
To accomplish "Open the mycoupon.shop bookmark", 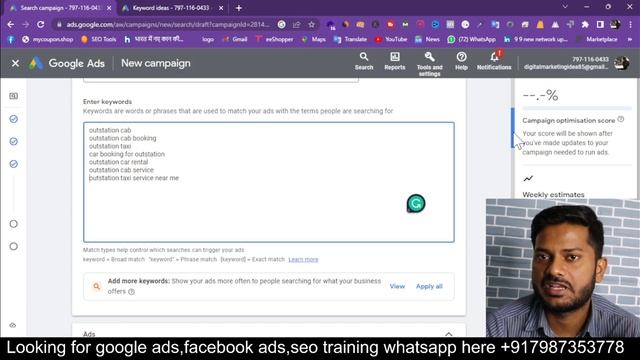I will click(48, 40).
